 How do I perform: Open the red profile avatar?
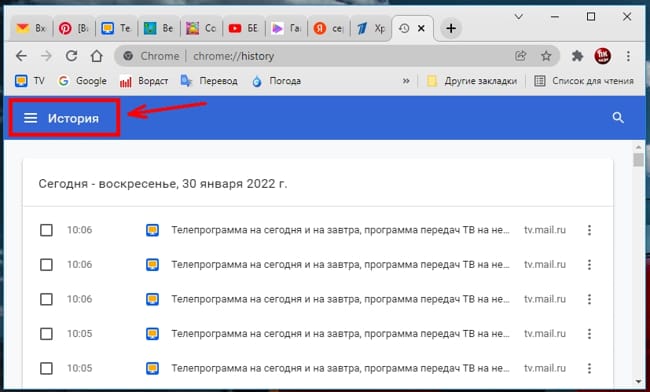[602, 56]
